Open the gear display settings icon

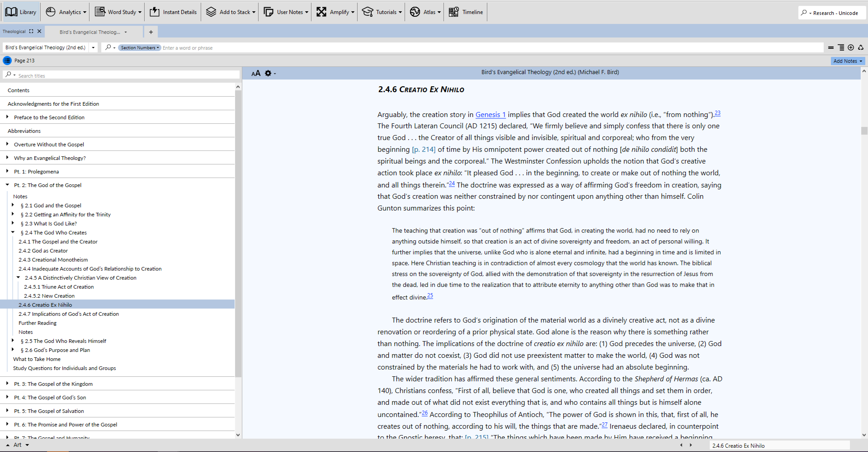[x=268, y=73]
